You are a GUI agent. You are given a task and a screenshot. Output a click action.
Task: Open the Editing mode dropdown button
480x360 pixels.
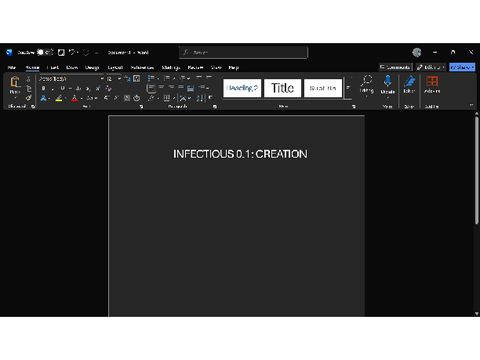pyautogui.click(x=431, y=67)
